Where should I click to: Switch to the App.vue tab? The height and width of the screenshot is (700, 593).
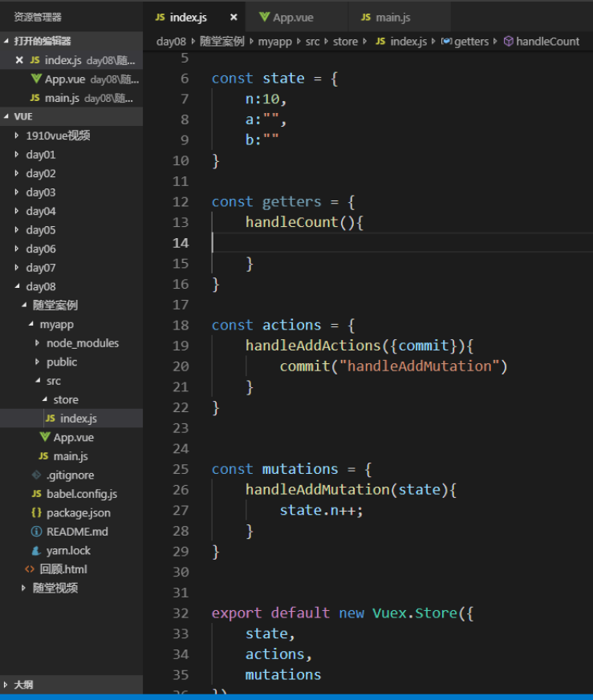[296, 18]
